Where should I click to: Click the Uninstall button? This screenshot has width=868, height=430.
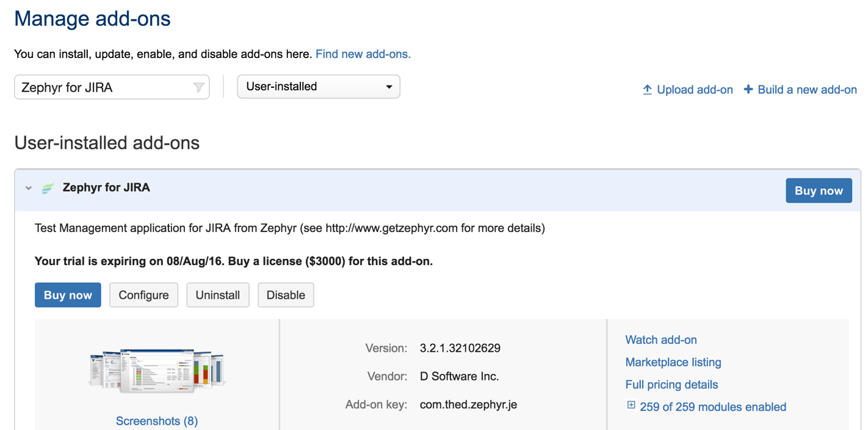(x=218, y=295)
